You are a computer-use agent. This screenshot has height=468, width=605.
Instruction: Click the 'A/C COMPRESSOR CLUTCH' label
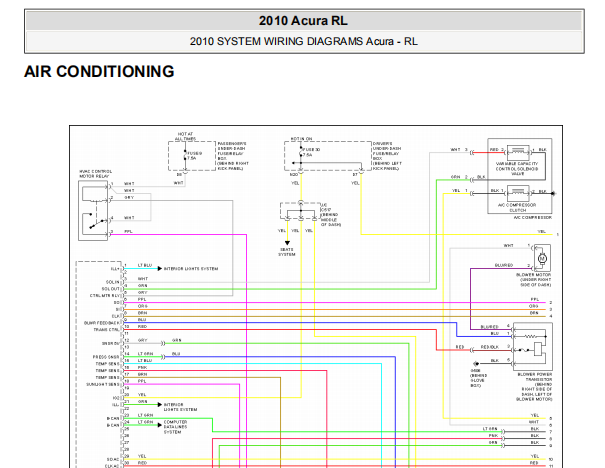coord(517,208)
